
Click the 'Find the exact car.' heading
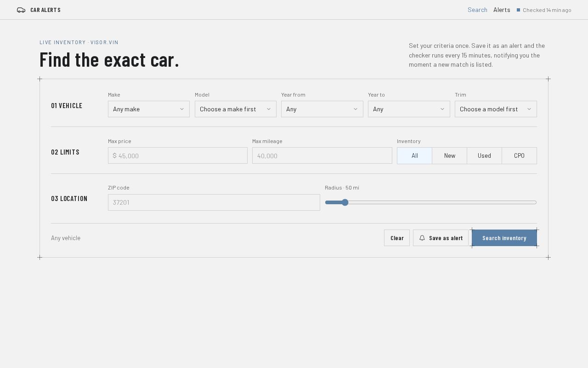[x=109, y=60]
